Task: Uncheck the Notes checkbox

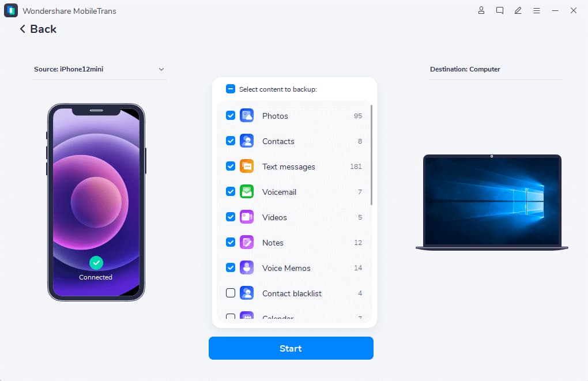Action: coord(230,242)
